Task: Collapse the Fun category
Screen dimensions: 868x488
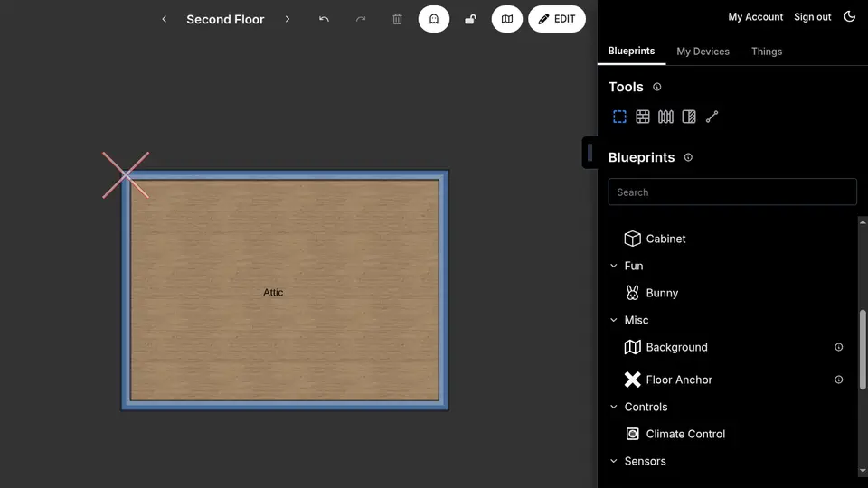Action: (x=613, y=266)
